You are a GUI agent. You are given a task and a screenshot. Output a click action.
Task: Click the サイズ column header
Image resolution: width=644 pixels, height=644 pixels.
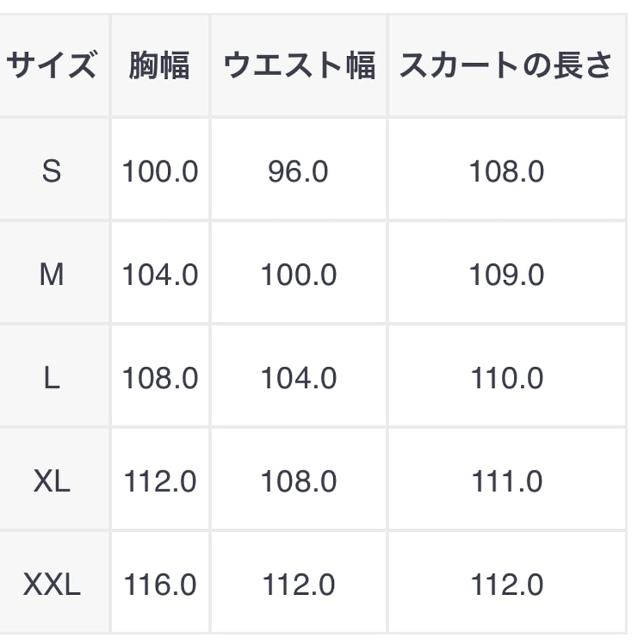tap(52, 65)
